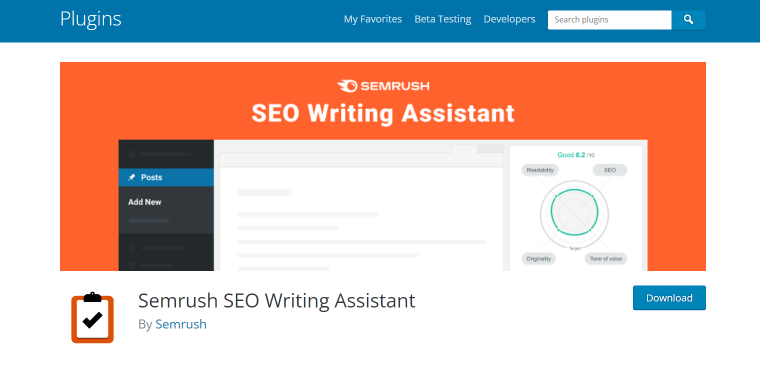Image resolution: width=760 pixels, height=365 pixels.
Task: Click the circular score chart in banner
Action: (x=574, y=213)
